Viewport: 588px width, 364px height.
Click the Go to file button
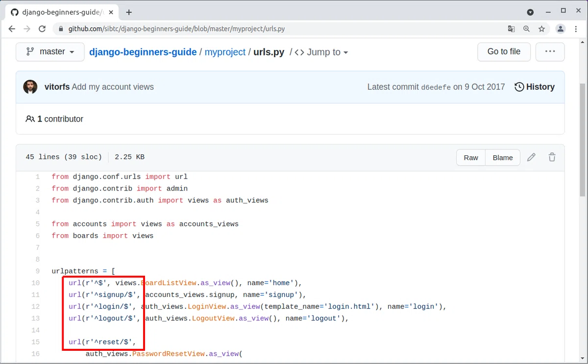(504, 51)
